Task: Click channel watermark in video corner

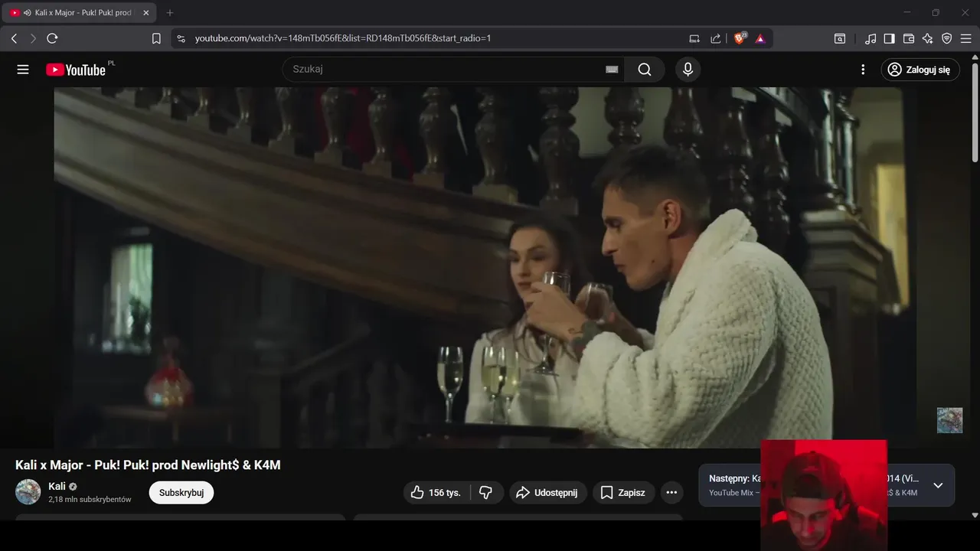Action: click(x=950, y=420)
